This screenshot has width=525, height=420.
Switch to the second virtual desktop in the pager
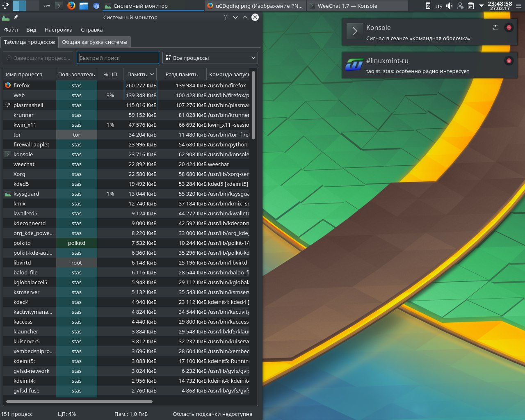pos(33,6)
